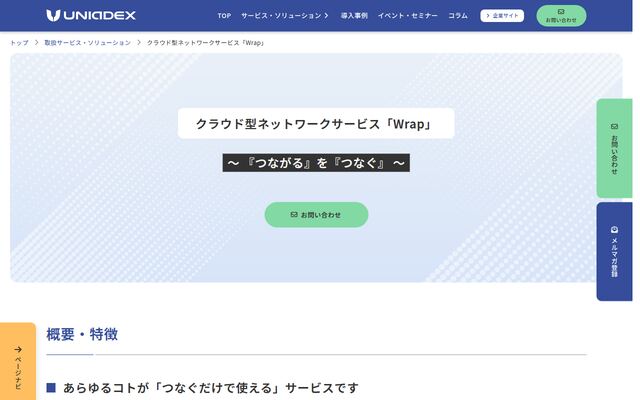
Task: Click the UNIADEX logo
Action: click(91, 16)
